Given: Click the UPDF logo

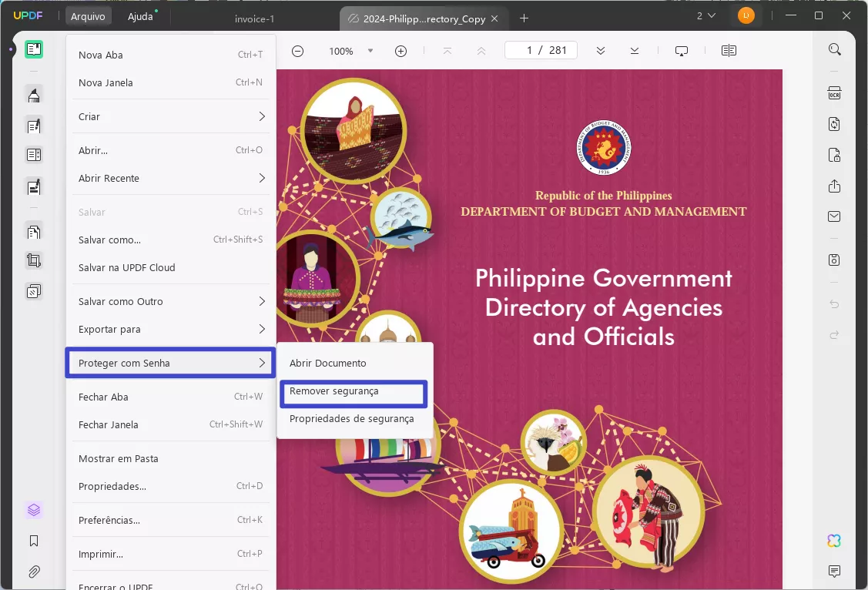Looking at the screenshot, I should 28,15.
